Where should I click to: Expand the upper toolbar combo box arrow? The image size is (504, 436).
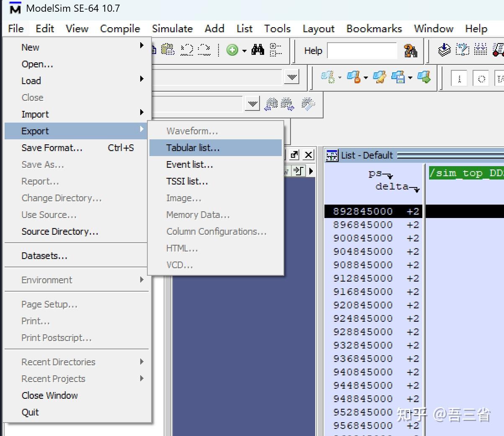coord(292,77)
